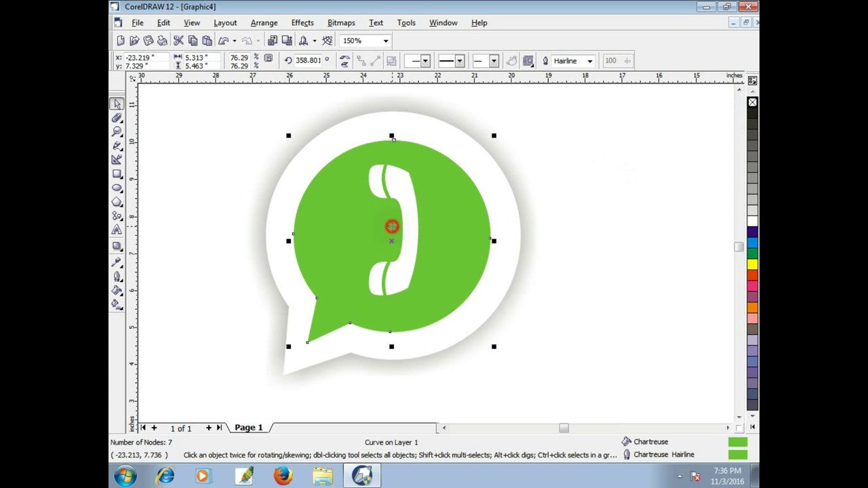Open the Tools menu

pyautogui.click(x=406, y=22)
